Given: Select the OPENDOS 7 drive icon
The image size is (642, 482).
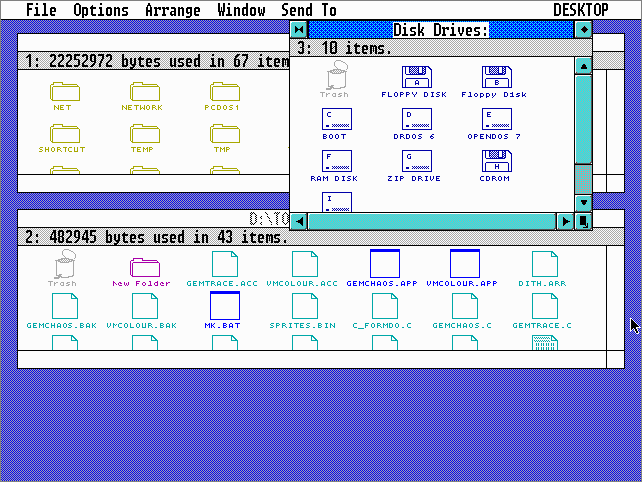Looking at the screenshot, I should (496, 119).
